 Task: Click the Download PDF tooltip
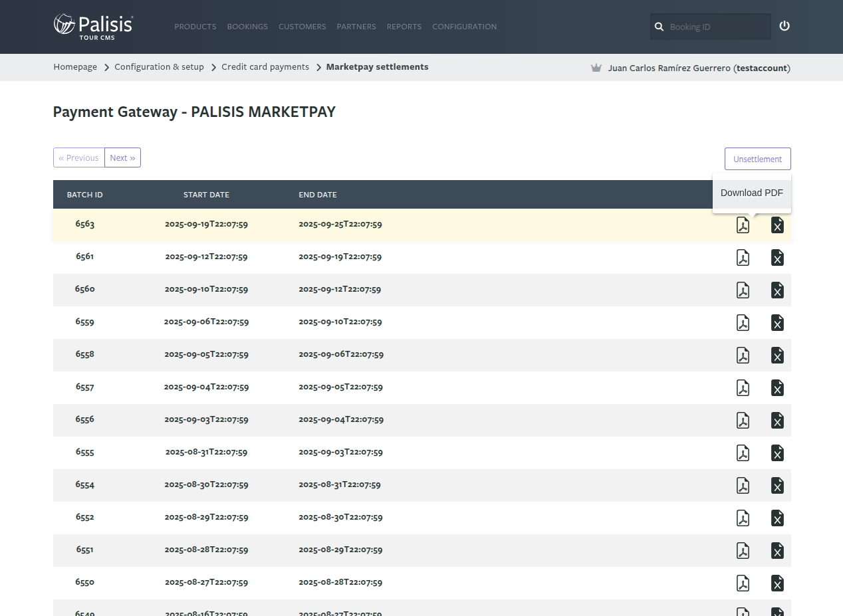(x=752, y=193)
